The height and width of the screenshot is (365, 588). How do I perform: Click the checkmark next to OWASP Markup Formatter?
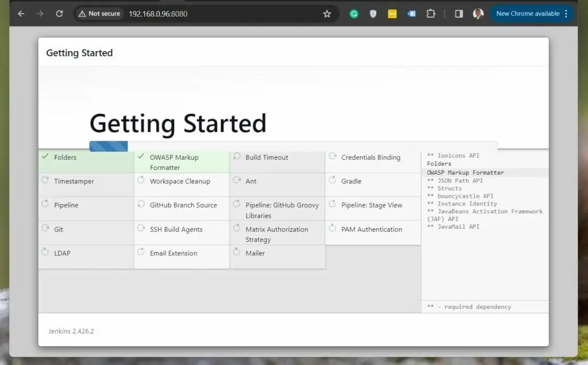tap(141, 156)
